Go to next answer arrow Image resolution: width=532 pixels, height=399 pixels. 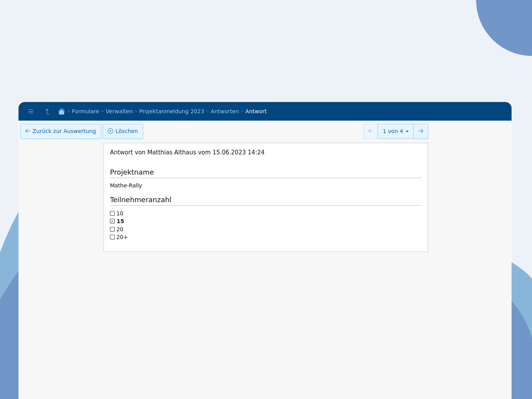tap(421, 131)
